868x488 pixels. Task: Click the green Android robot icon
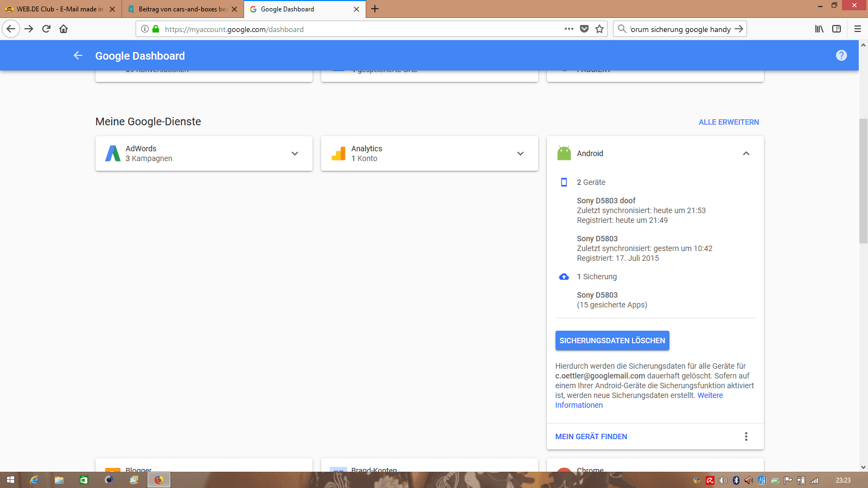(x=564, y=153)
